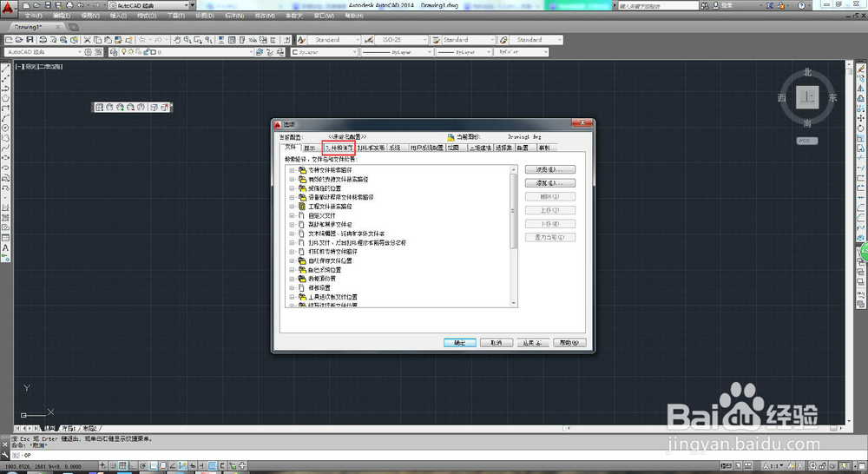Click the Help question icon in standard toolbar

coord(286,40)
